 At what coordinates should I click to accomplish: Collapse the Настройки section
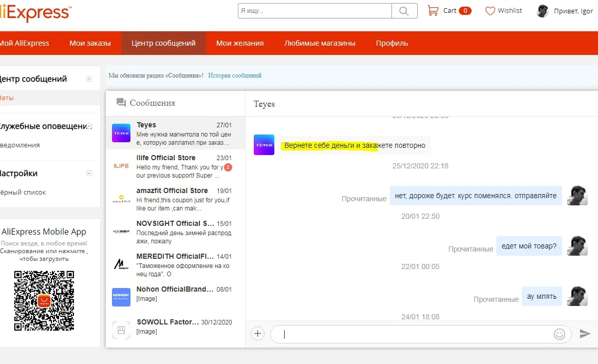89,174
